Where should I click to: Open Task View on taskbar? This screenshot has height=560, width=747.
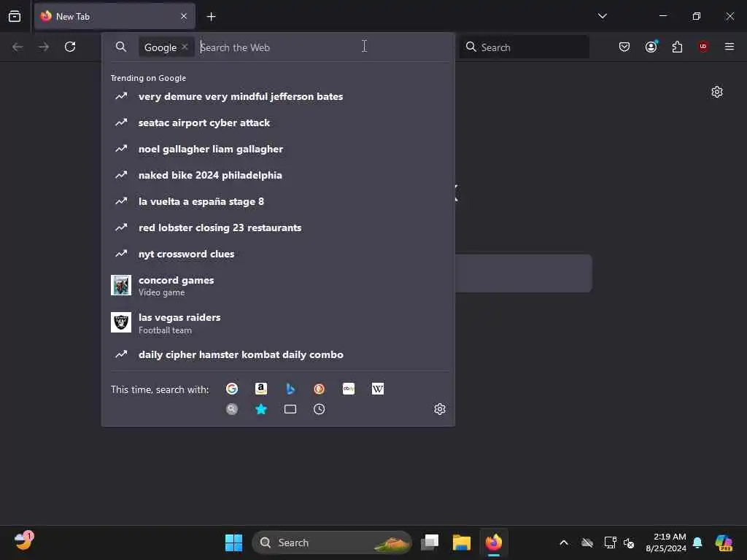click(x=430, y=542)
